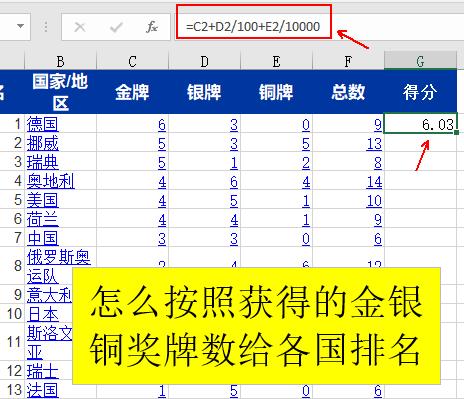Select the 6.03 score cell
The image size is (464, 399).
(x=420, y=123)
